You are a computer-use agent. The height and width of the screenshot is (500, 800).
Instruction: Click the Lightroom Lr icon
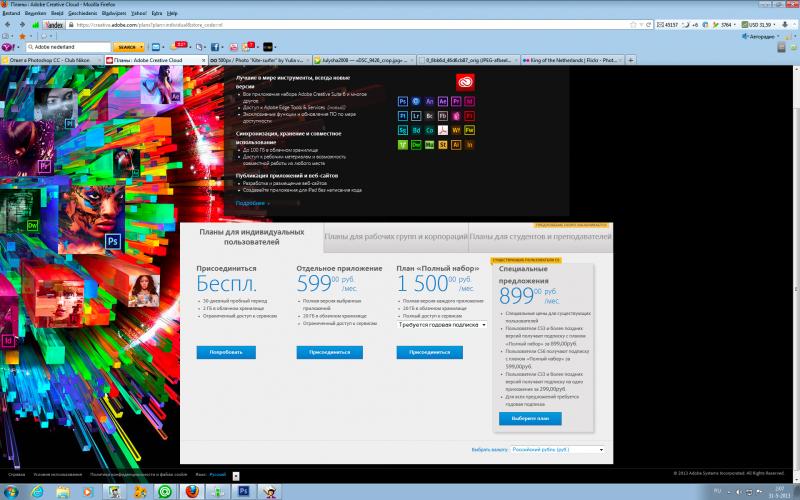tap(416, 116)
